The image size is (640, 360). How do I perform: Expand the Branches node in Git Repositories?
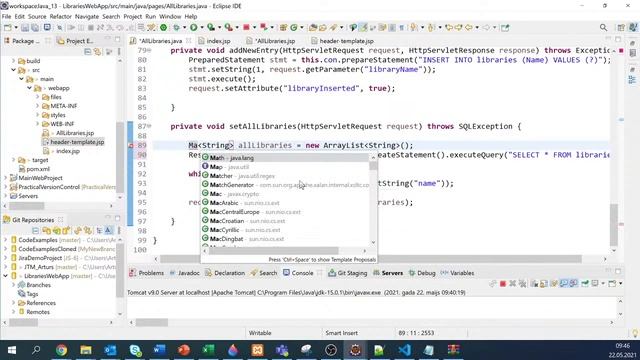point(13,285)
